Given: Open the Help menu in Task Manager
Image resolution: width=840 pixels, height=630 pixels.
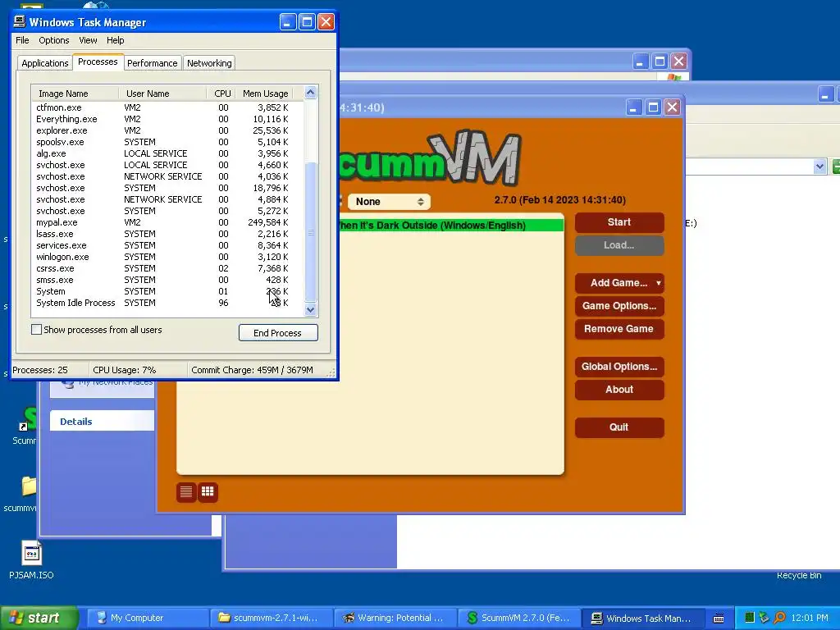Looking at the screenshot, I should (x=115, y=40).
